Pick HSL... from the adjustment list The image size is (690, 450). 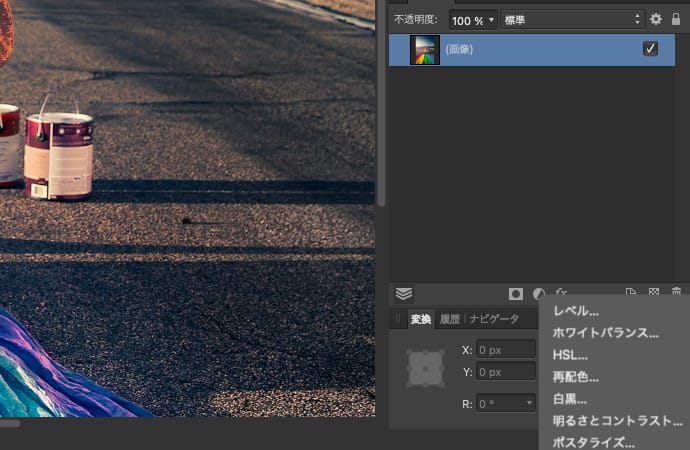(570, 355)
